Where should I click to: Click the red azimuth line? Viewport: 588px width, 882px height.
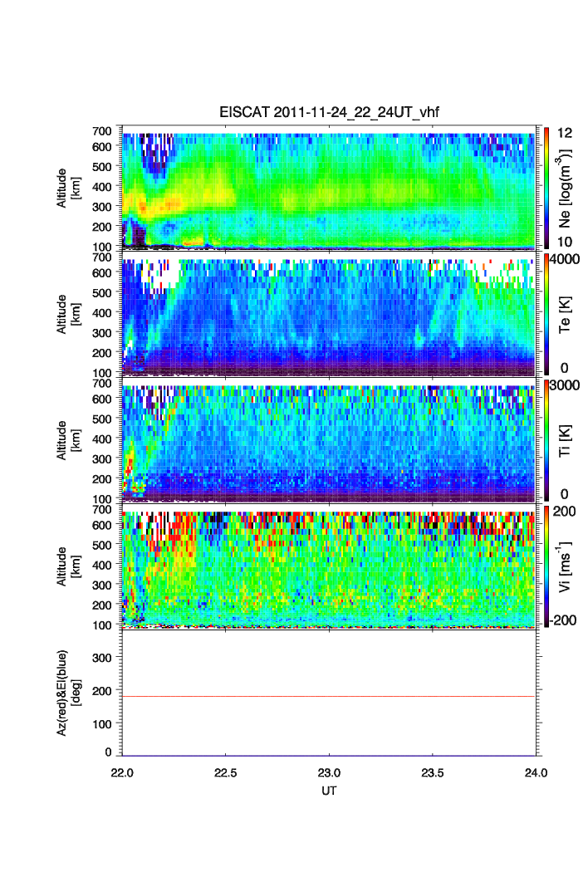point(329,696)
